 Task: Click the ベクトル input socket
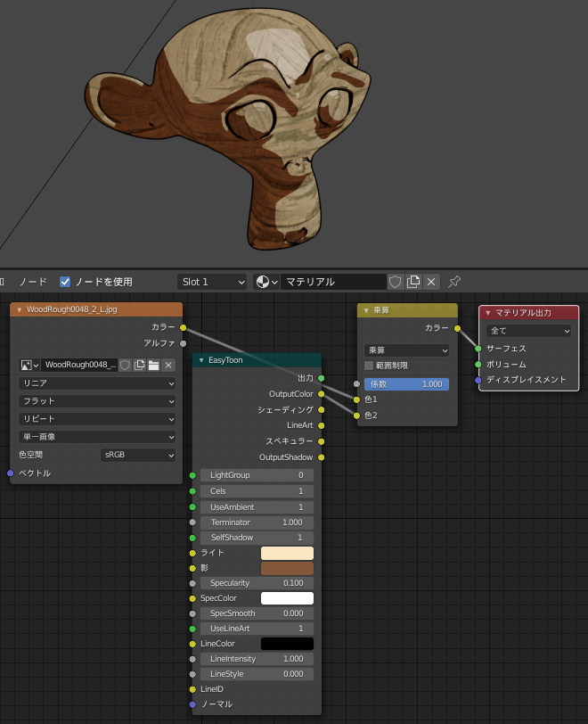click(x=10, y=473)
